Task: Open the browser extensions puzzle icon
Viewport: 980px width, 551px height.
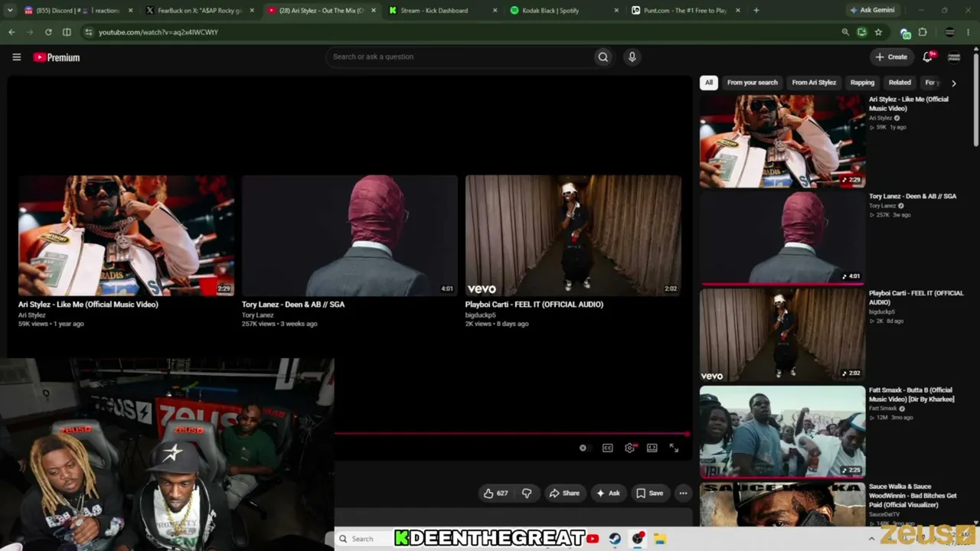Action: pyautogui.click(x=923, y=32)
